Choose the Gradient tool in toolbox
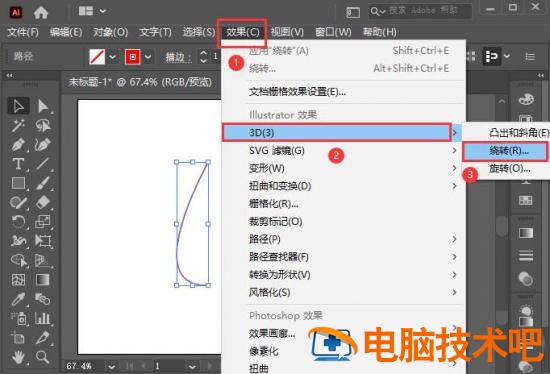The height and width of the screenshot is (374, 550). pyautogui.click(x=43, y=280)
